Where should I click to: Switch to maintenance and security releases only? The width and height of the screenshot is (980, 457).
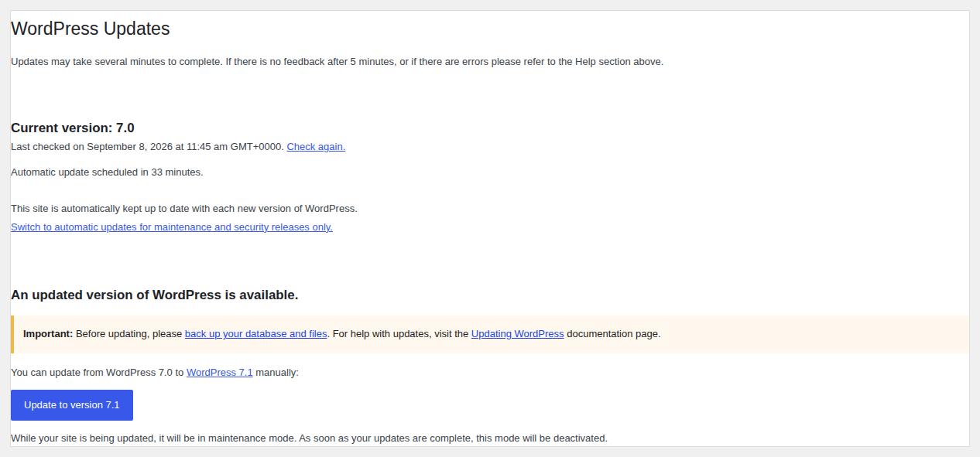[172, 227]
